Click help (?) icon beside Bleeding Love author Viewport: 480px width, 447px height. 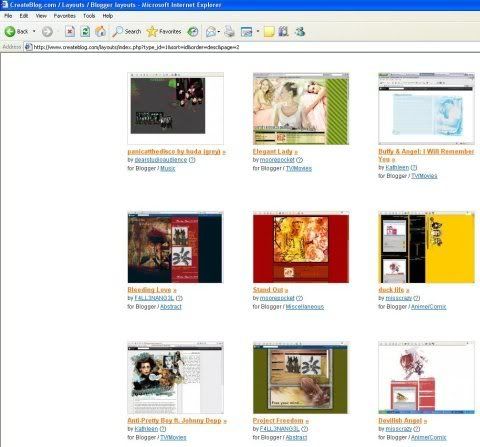[x=179, y=298]
